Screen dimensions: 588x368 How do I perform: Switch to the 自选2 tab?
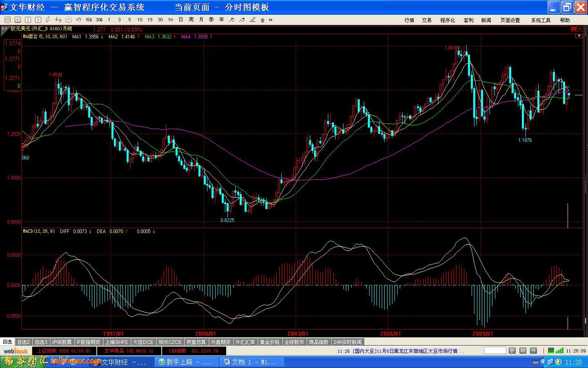24,342
